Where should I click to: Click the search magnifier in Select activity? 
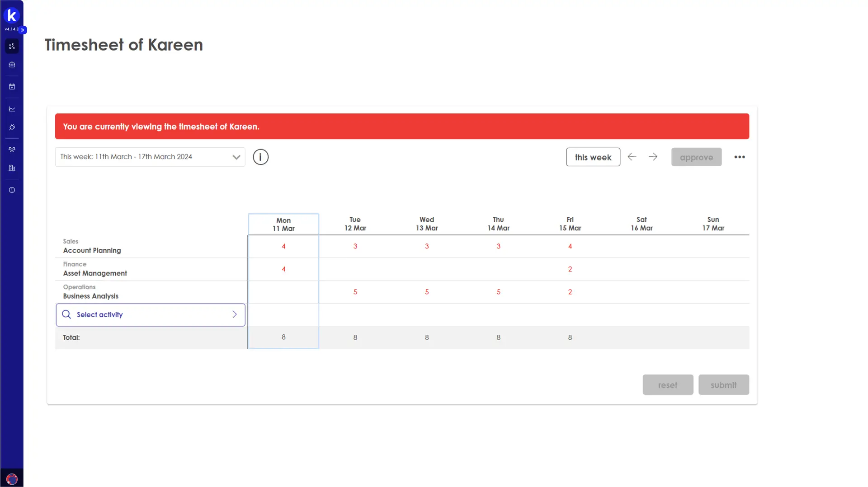tap(66, 314)
